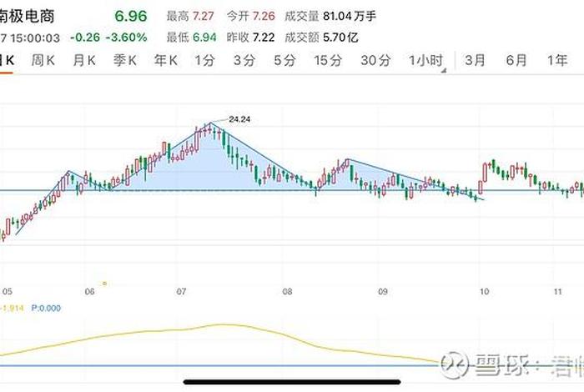Viewport: 584px width, 392px height.
Task: Open the 季K quarterly chart tab
Action: pyautogui.click(x=125, y=60)
